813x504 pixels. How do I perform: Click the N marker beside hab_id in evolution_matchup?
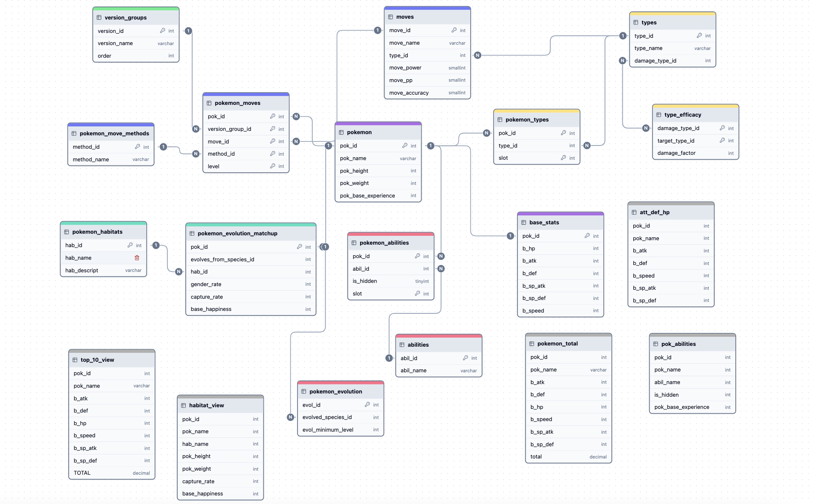[178, 272]
